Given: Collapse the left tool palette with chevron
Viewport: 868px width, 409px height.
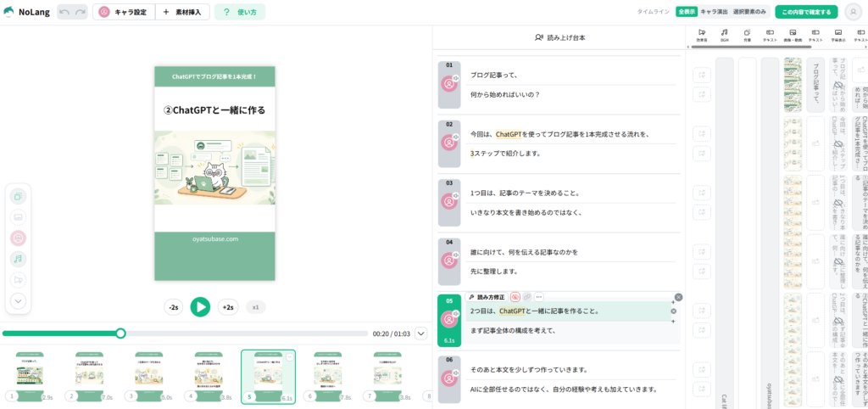Looking at the screenshot, I should tap(19, 301).
